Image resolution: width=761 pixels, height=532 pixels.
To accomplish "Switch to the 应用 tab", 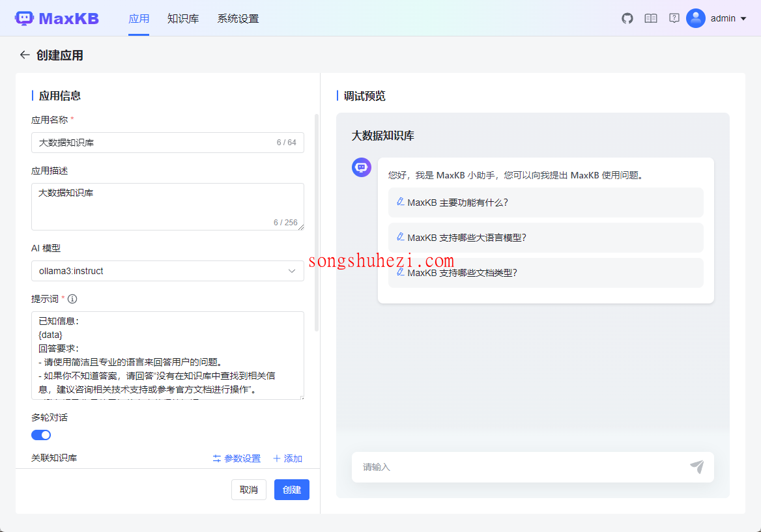I will coord(139,18).
